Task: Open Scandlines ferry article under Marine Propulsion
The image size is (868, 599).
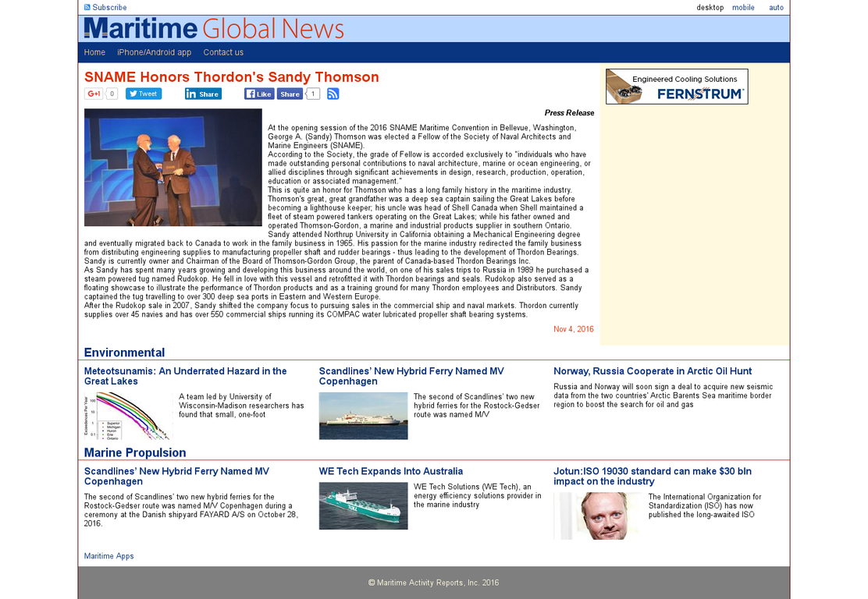Action: coord(176,477)
